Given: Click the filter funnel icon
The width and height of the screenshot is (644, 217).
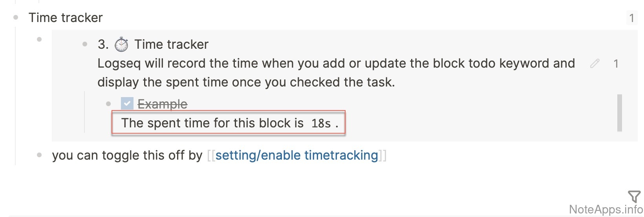Looking at the screenshot, I should [x=634, y=196].
